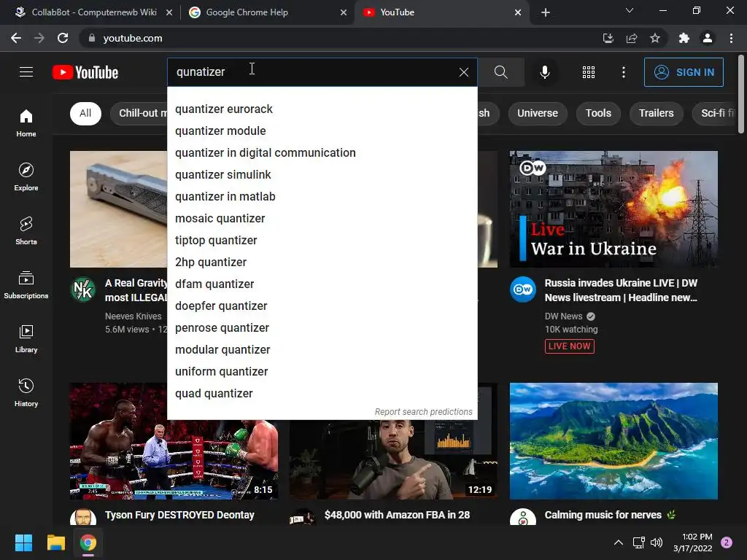
Task: Open $48,000 with Amazon FBA video title
Action: [x=398, y=516]
